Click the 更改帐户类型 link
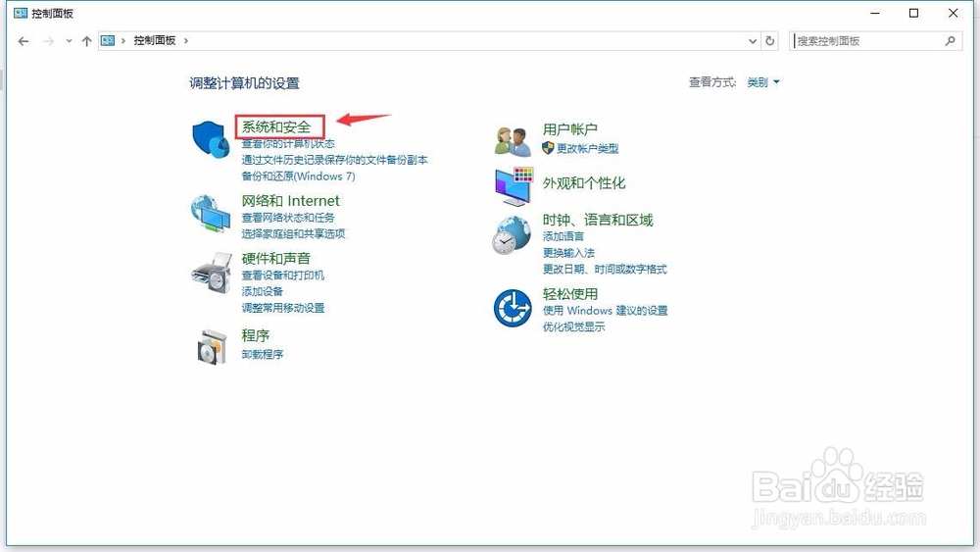Viewport: 980px width, 552px height. click(x=587, y=149)
